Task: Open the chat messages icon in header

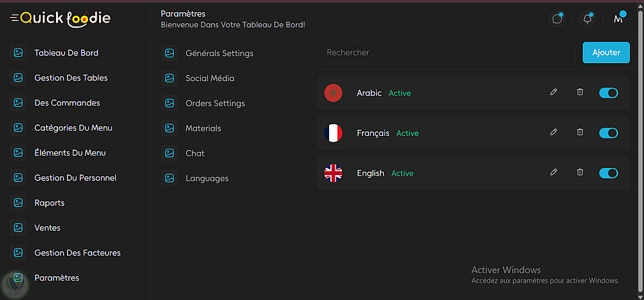Action: (x=558, y=19)
